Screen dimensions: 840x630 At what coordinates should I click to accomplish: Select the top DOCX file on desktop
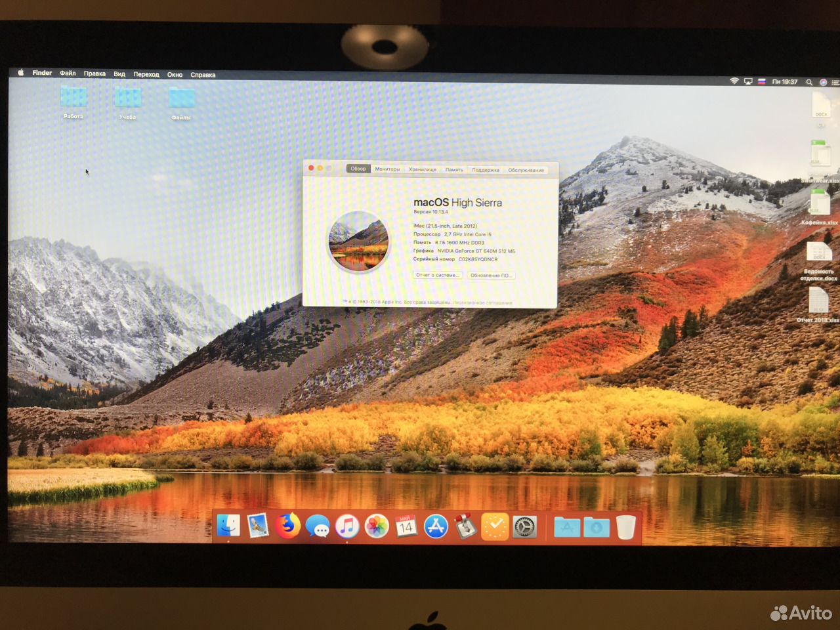tap(822, 104)
